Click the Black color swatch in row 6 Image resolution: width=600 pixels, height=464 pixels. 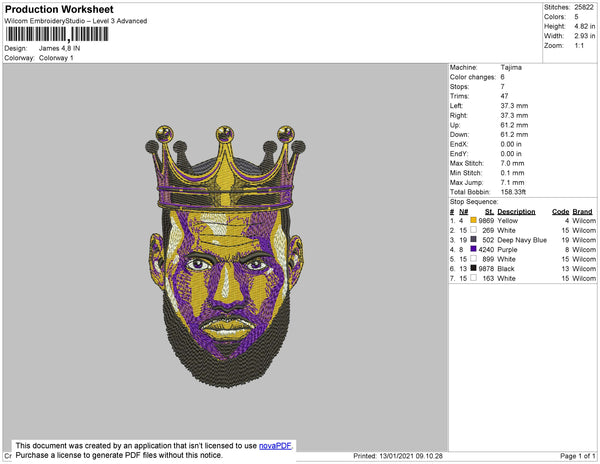473,268
